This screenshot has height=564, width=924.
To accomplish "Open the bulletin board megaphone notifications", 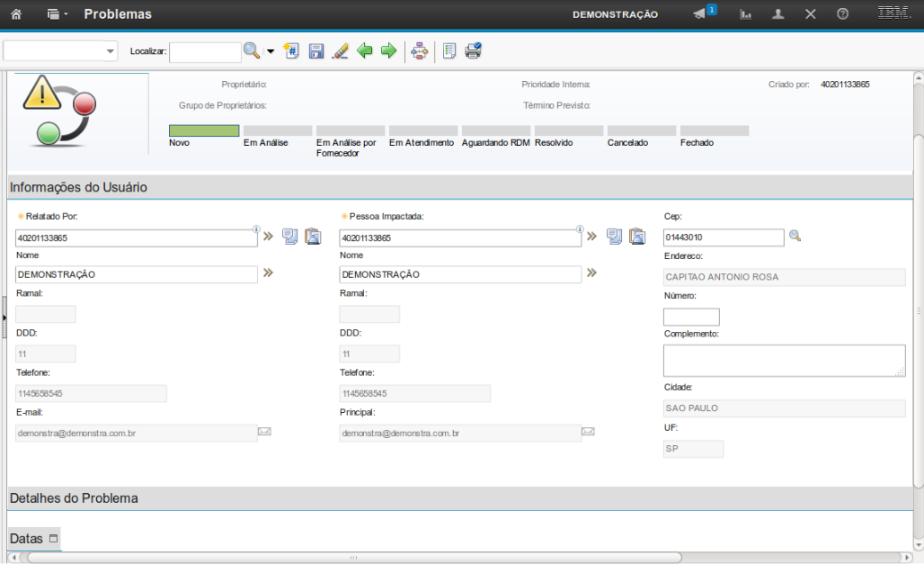I will (701, 14).
